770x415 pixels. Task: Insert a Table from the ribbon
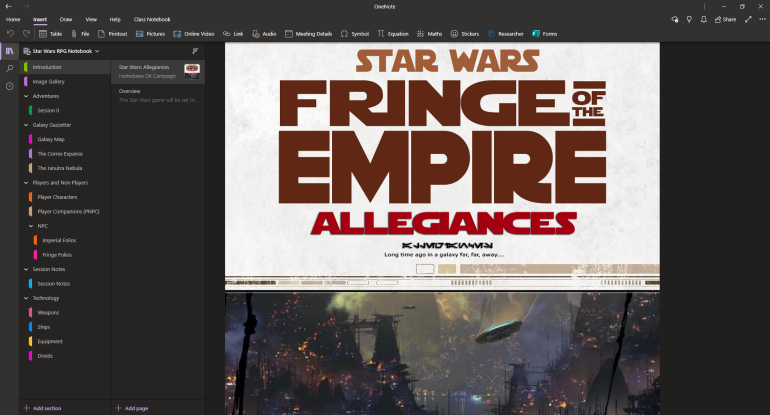pos(50,33)
